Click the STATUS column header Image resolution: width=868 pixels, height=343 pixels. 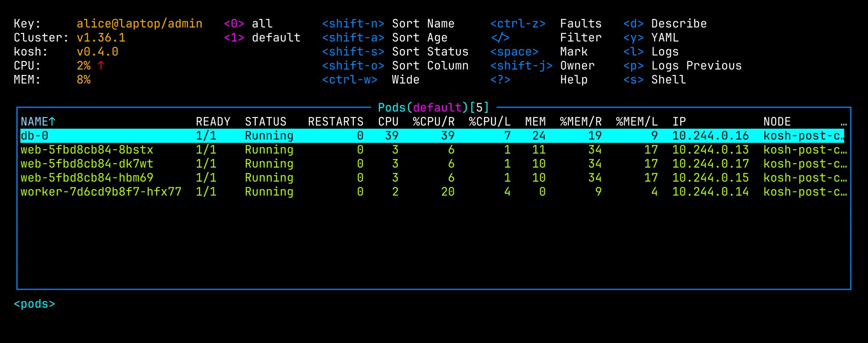tap(266, 122)
